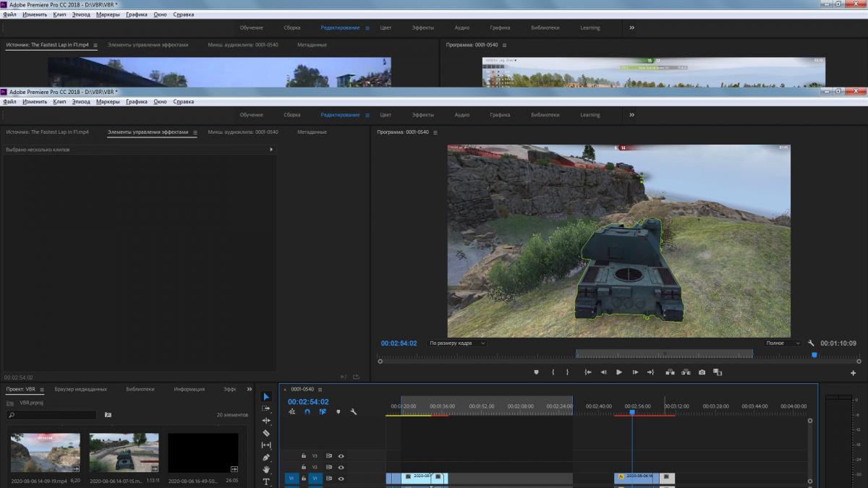The height and width of the screenshot is (488, 868).
Task: Toggle lock on V2 track
Action: click(304, 467)
